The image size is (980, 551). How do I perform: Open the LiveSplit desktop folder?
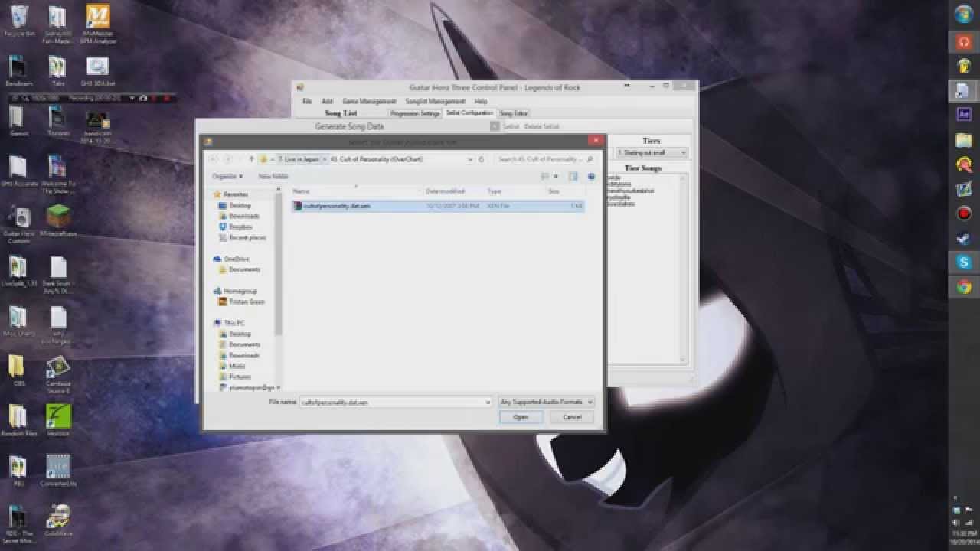coord(19,272)
